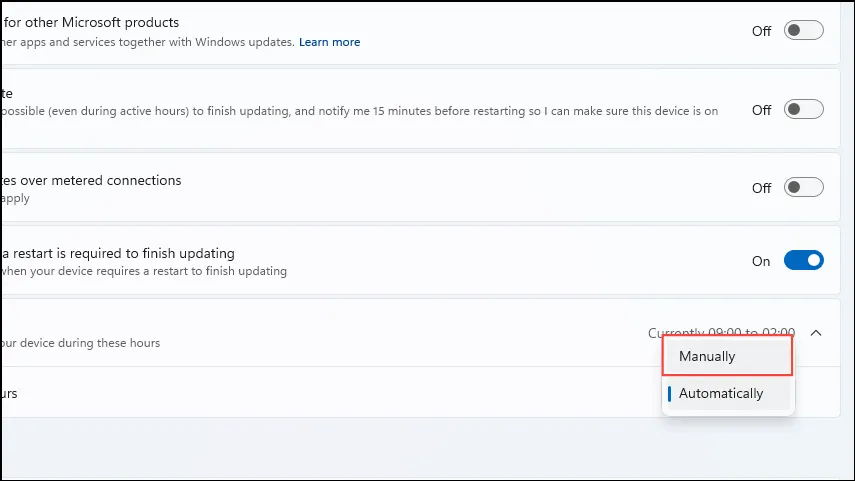Collapse the active hours chevron
855x481 pixels.
pos(816,333)
